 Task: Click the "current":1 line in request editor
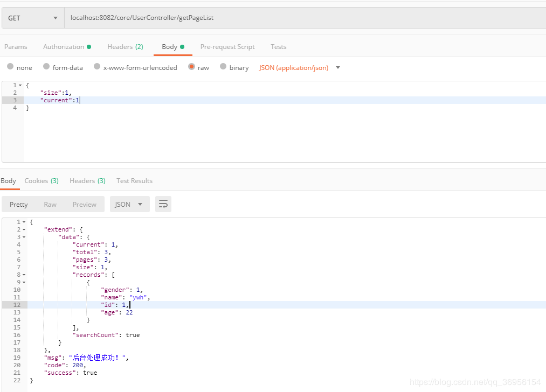(x=59, y=100)
